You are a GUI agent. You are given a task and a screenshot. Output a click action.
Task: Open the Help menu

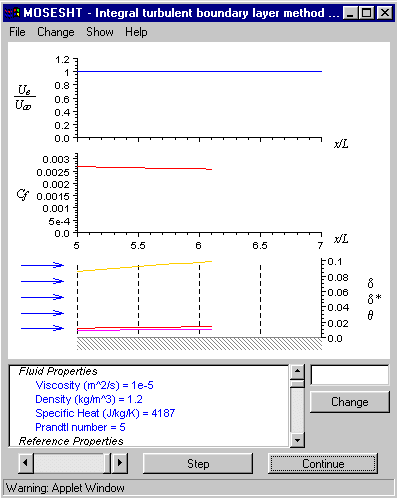click(x=136, y=32)
